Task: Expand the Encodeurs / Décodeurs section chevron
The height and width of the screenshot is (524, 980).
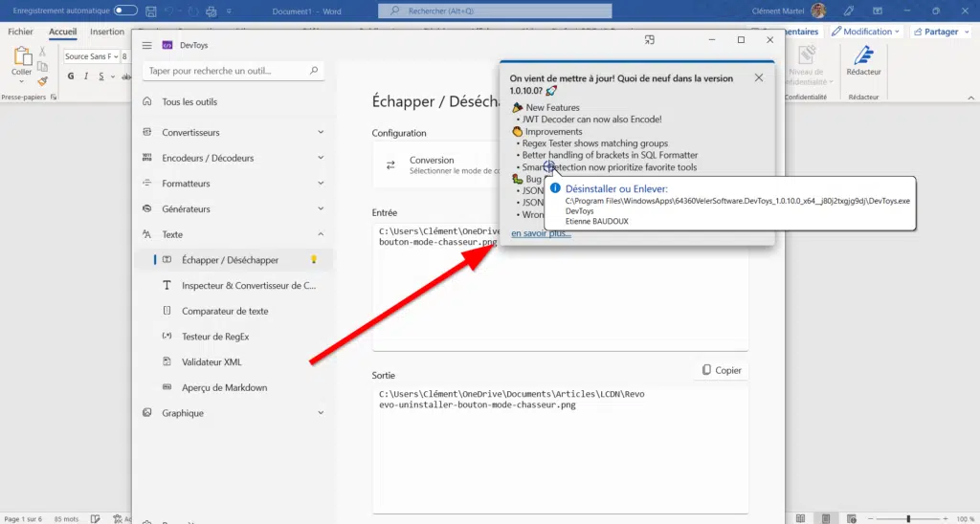Action: [321, 158]
